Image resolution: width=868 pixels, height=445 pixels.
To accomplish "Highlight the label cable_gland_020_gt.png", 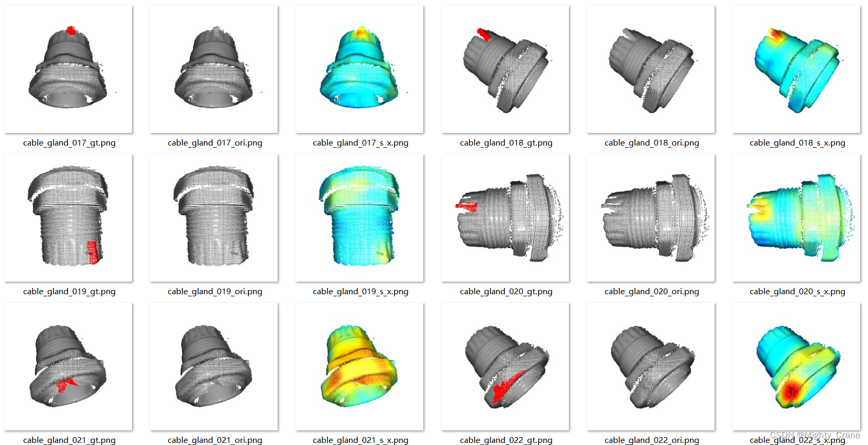I will [506, 292].
